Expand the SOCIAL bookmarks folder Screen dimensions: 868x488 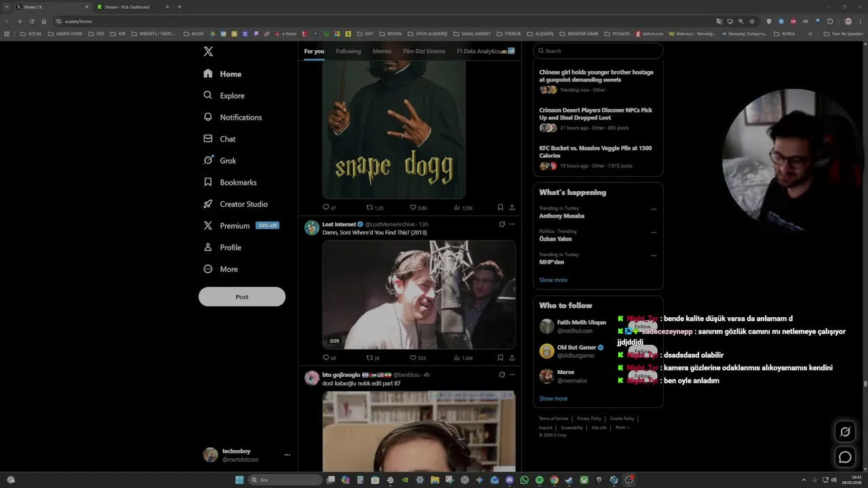(x=31, y=33)
